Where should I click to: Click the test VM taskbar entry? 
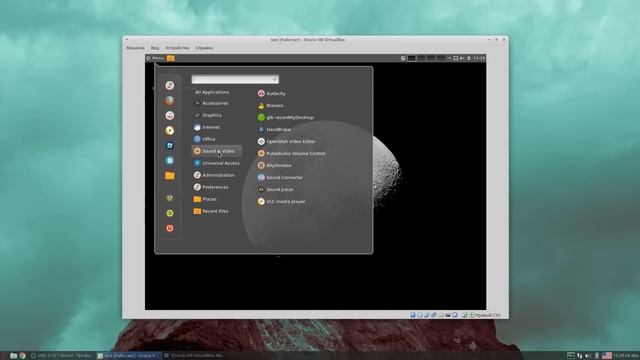click(x=128, y=356)
